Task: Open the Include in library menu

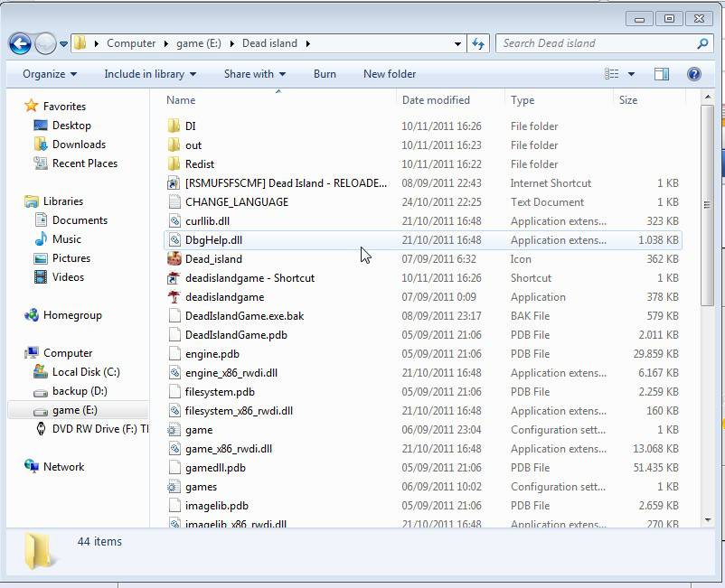Action: click(x=150, y=74)
